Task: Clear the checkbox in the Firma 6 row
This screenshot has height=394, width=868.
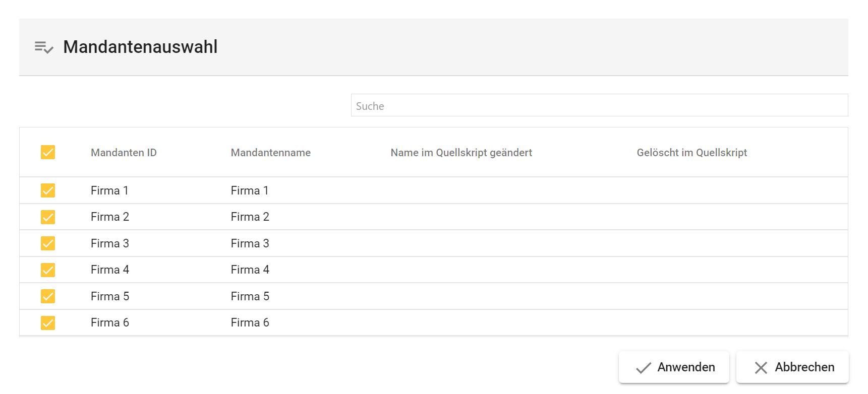Action: click(48, 323)
